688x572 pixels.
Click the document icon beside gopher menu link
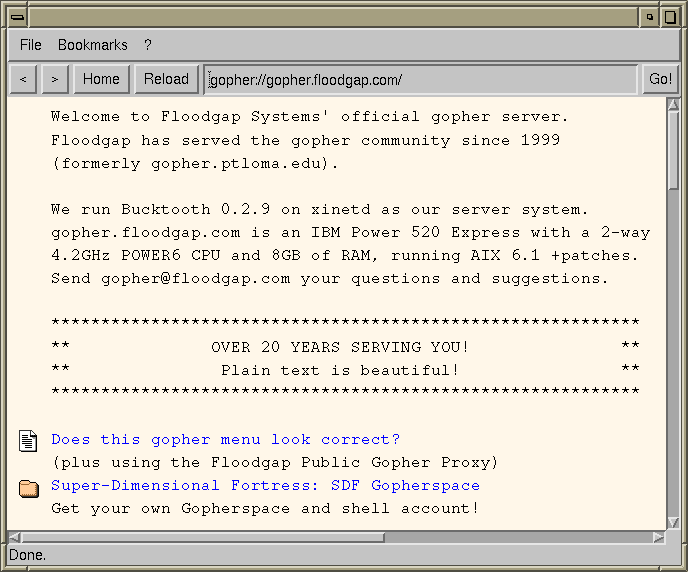28,441
